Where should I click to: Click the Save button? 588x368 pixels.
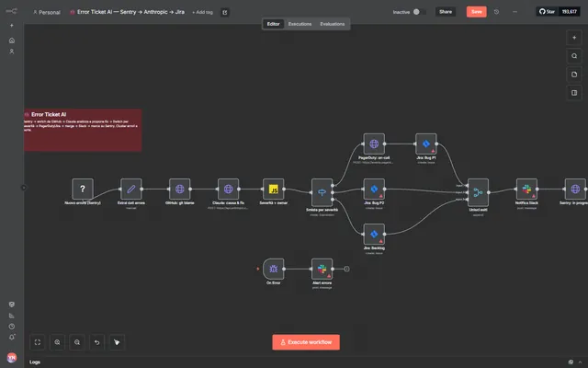click(476, 12)
